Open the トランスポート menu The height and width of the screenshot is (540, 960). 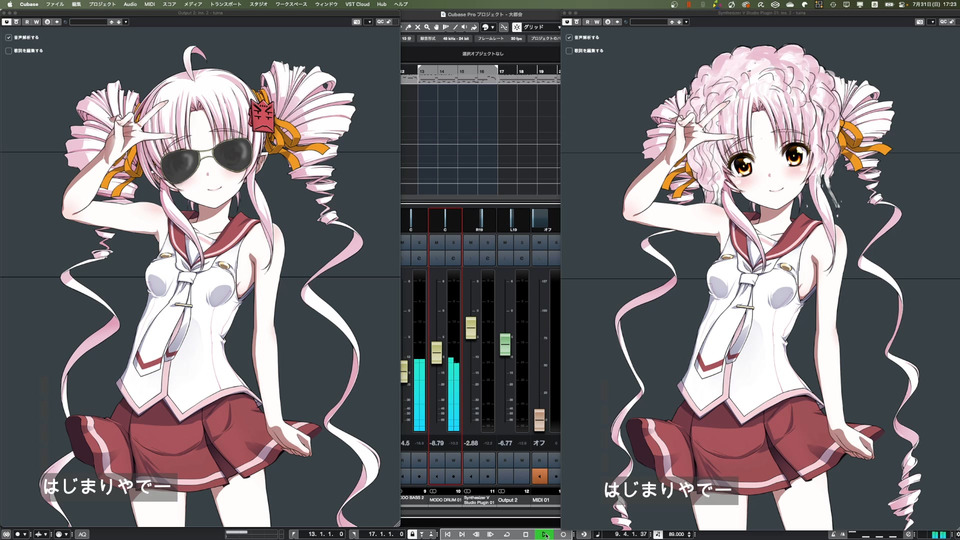pyautogui.click(x=226, y=4)
